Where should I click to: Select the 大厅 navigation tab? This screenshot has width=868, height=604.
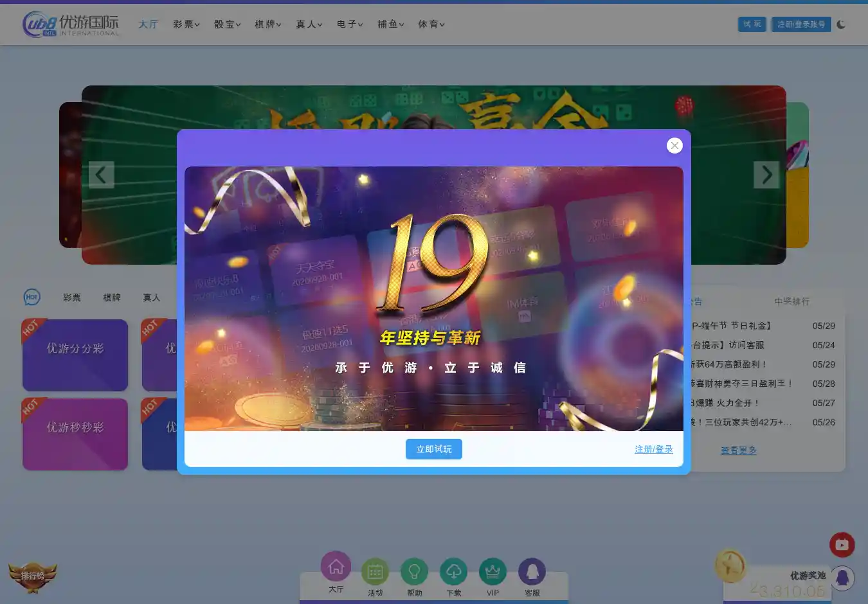(148, 24)
